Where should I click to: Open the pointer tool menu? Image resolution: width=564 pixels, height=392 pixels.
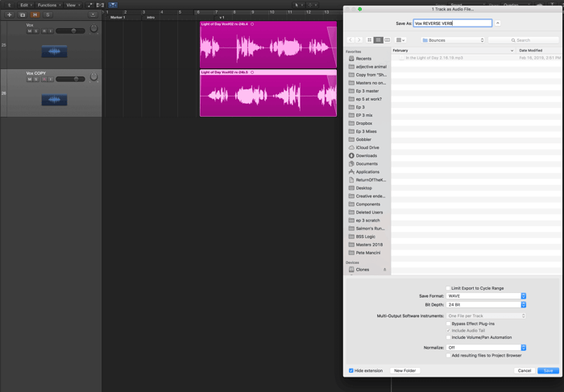pos(298,5)
